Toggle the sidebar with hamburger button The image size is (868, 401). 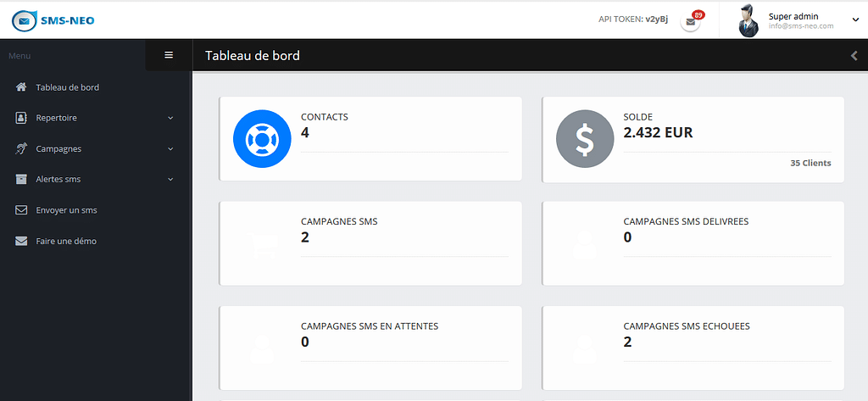169,55
